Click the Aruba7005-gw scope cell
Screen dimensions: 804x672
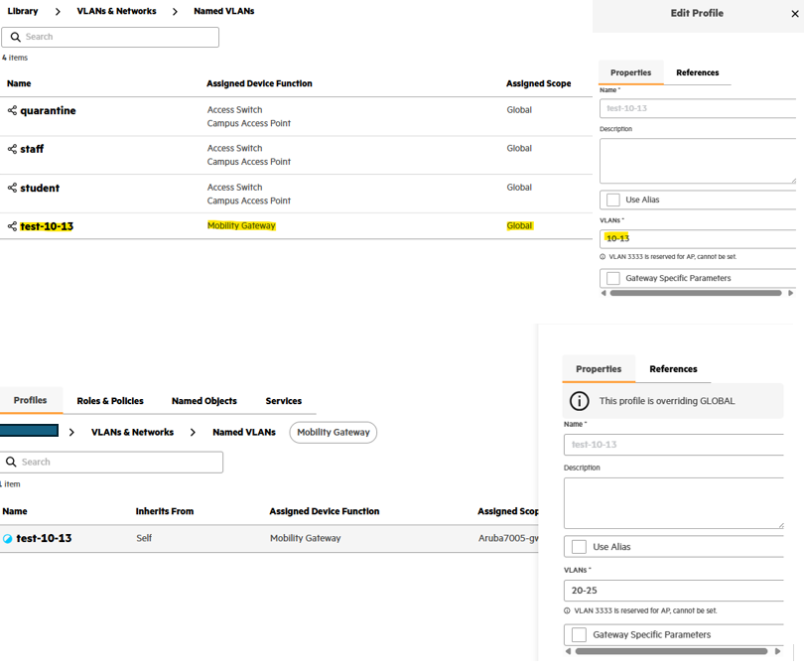coord(508,538)
